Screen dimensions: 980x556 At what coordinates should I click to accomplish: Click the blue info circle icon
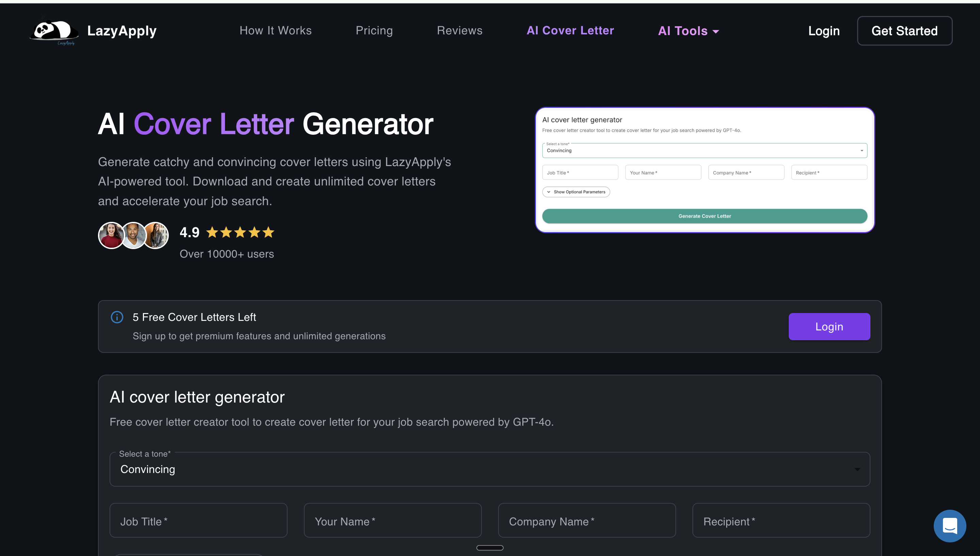pos(117,317)
